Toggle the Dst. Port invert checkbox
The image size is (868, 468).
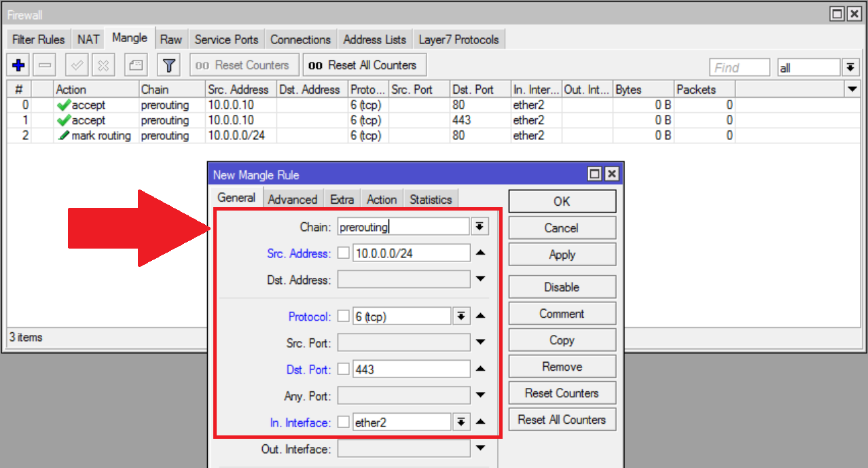click(x=344, y=370)
